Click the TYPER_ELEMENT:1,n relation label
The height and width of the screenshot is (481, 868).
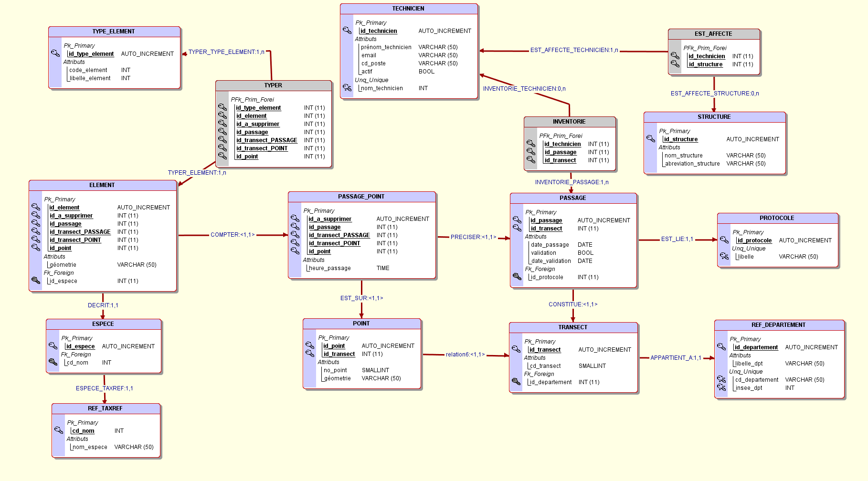click(x=197, y=173)
